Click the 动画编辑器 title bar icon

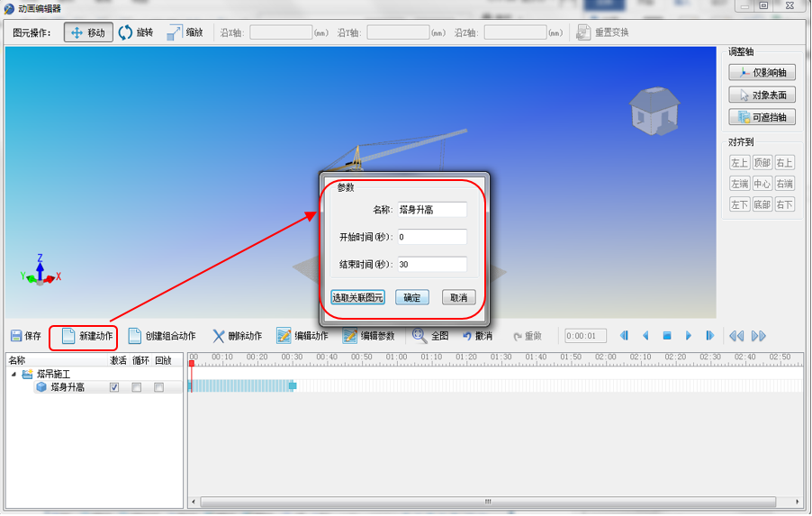(x=9, y=8)
